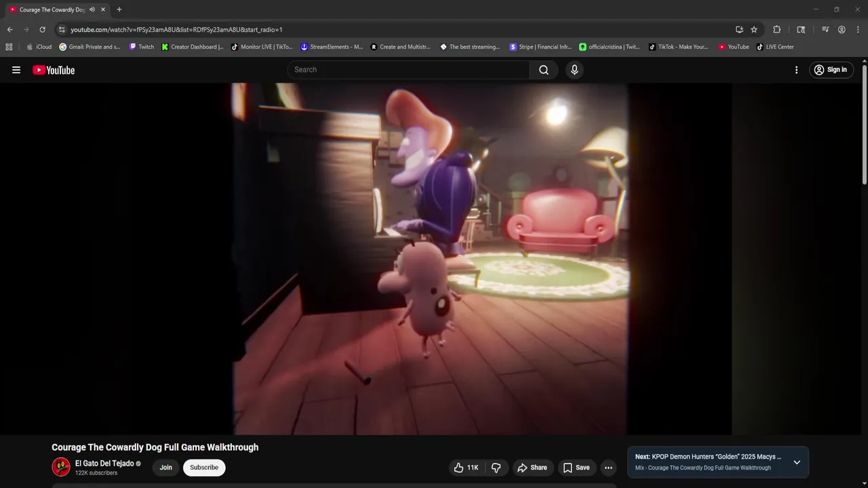Open the Gmail bookmark
The width and height of the screenshot is (868, 488).
[x=90, y=47]
